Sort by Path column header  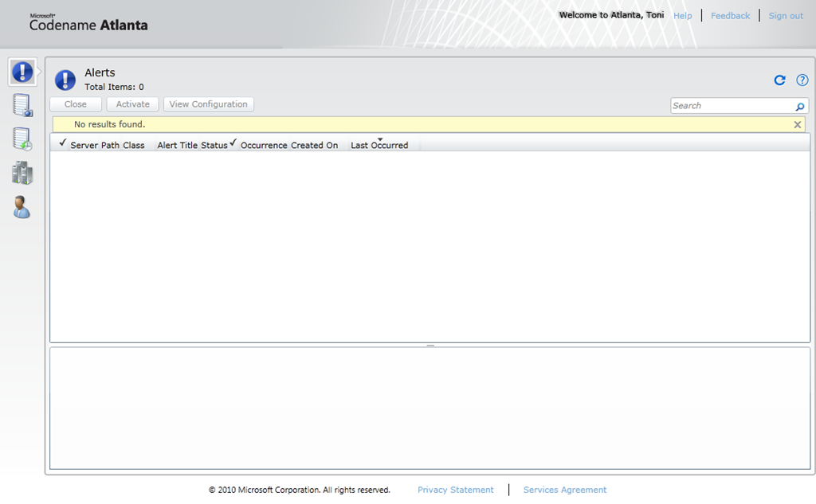(110, 145)
